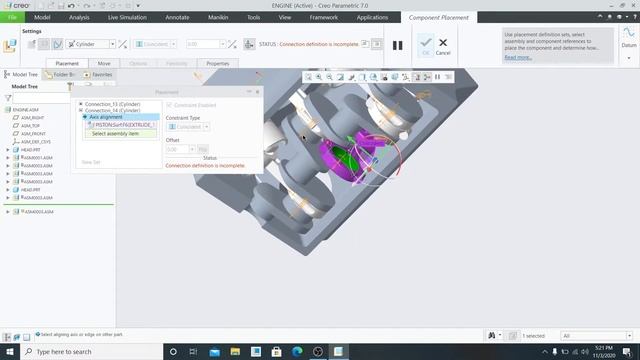Click the Read more link
This screenshot has width=640, height=360.
pos(518,57)
